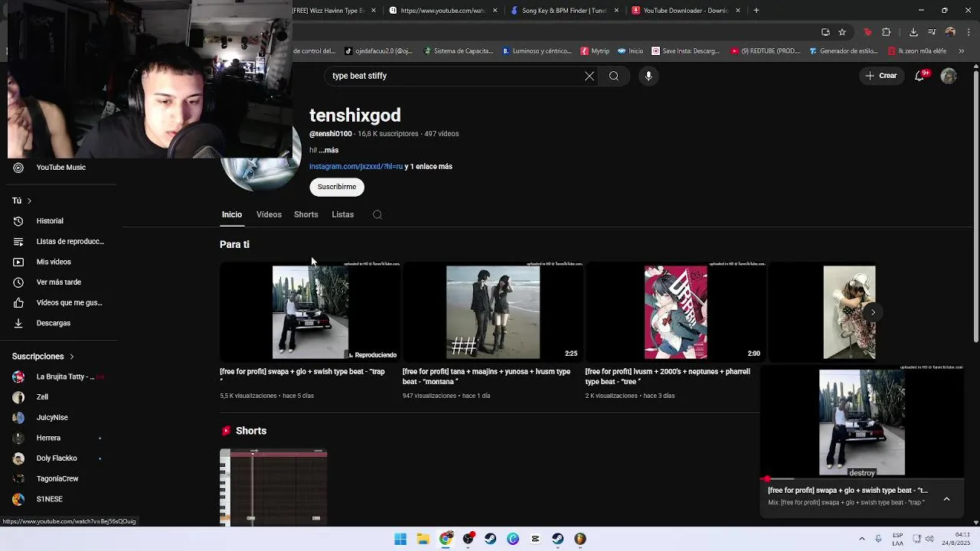Open Ver más tarde list
Screen dimensions: 980x551
pyautogui.click(x=58, y=282)
